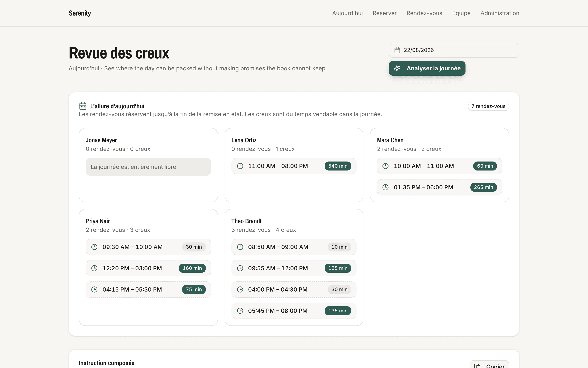Select the 04:15 PM – 05:30 PM gap

click(148, 289)
